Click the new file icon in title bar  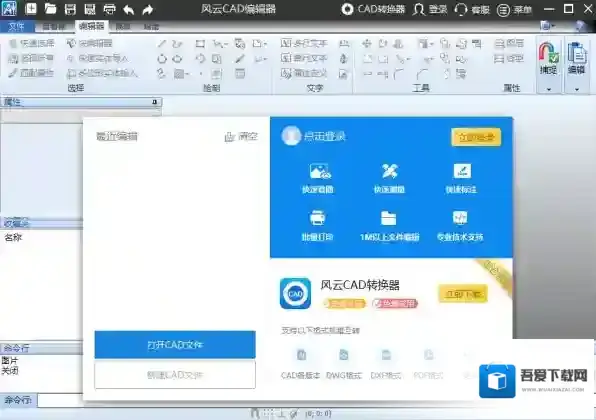31,8
